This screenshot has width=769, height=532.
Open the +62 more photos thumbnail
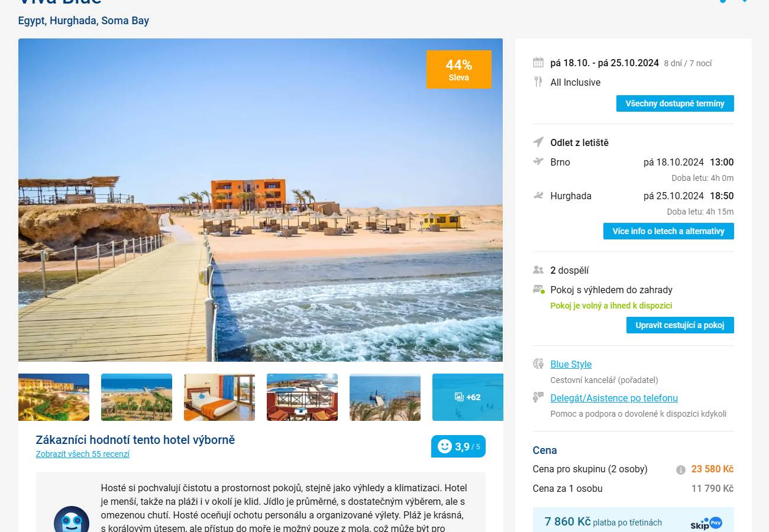tap(467, 397)
